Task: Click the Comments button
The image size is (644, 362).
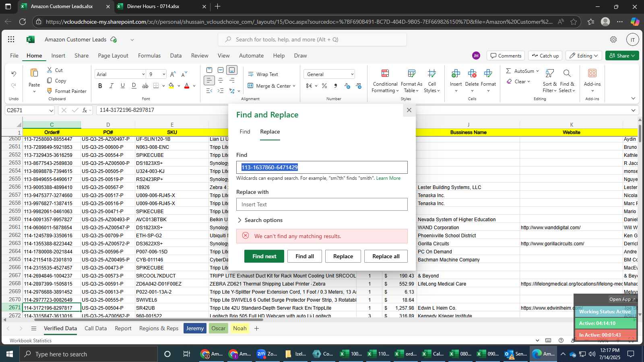Action: pos(506,56)
